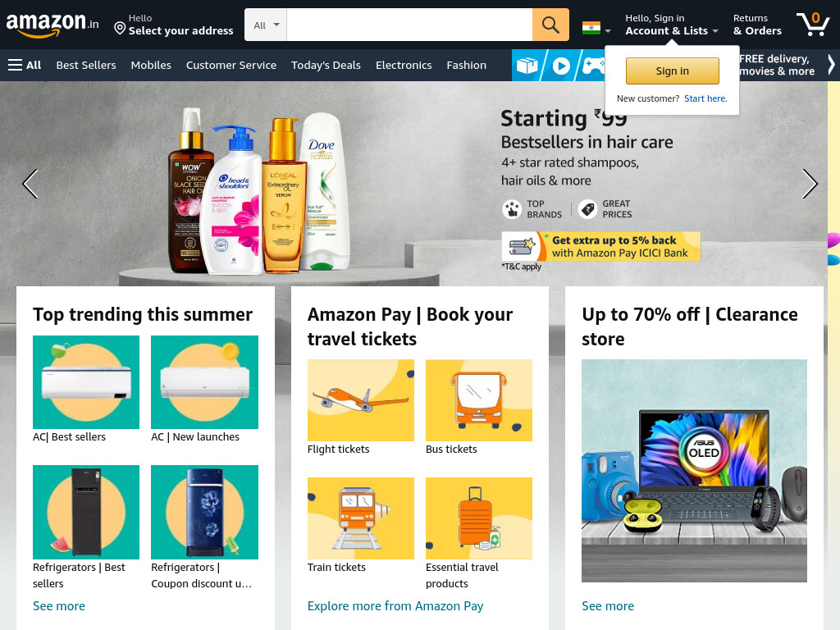Screen dimensions: 840x630
Task: Open the shopping cart icon
Action: [813, 25]
